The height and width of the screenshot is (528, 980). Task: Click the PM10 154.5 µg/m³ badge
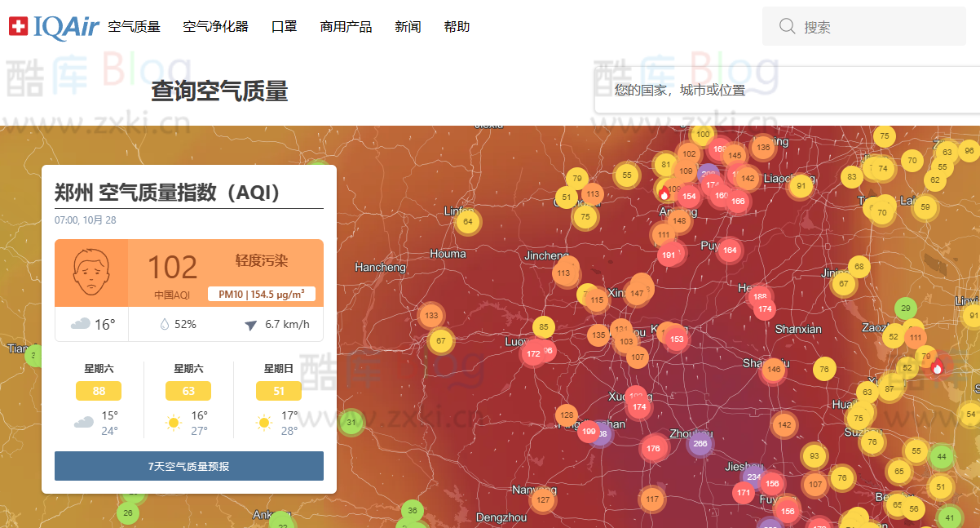click(262, 294)
